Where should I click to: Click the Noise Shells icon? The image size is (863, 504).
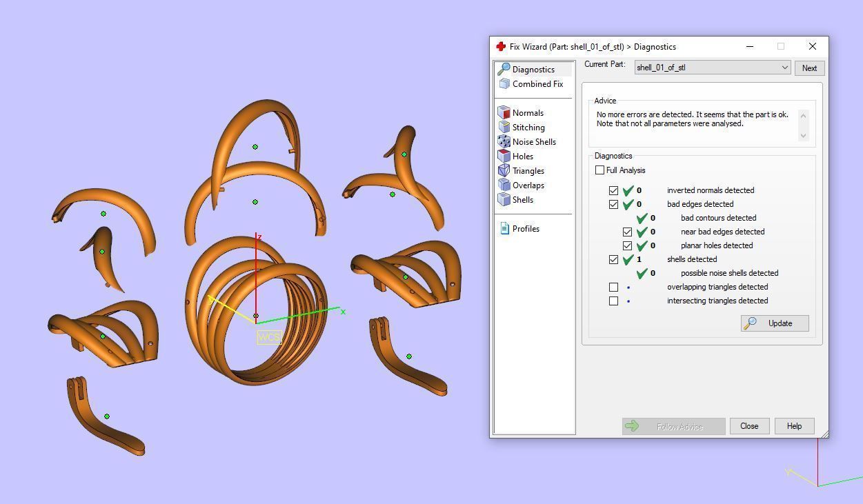[504, 142]
